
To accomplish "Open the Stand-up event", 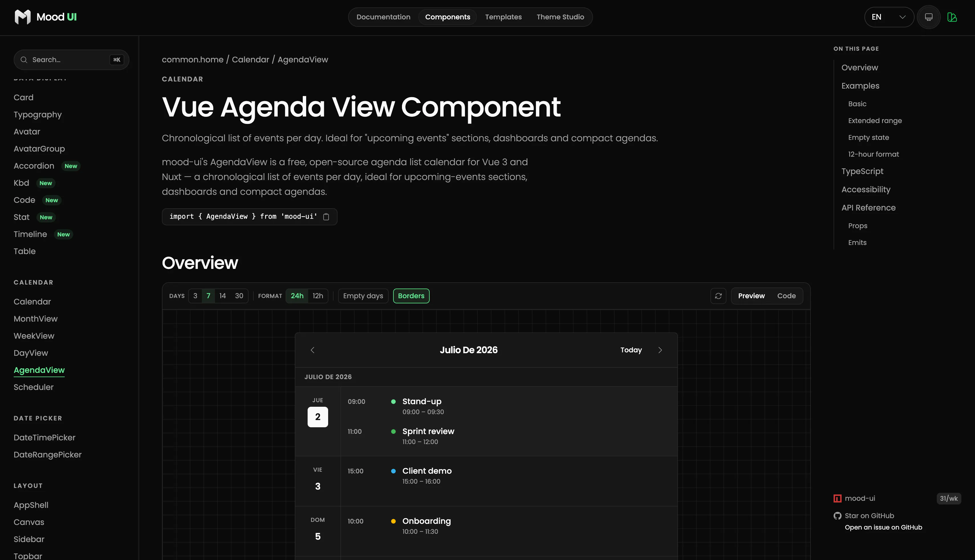I will [x=422, y=402].
